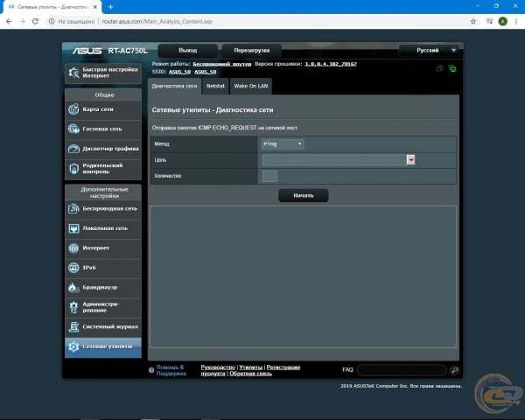Viewport: 525px width, 420px height.
Task: Open Диспетчер трафика gauge icon
Action: point(74,149)
